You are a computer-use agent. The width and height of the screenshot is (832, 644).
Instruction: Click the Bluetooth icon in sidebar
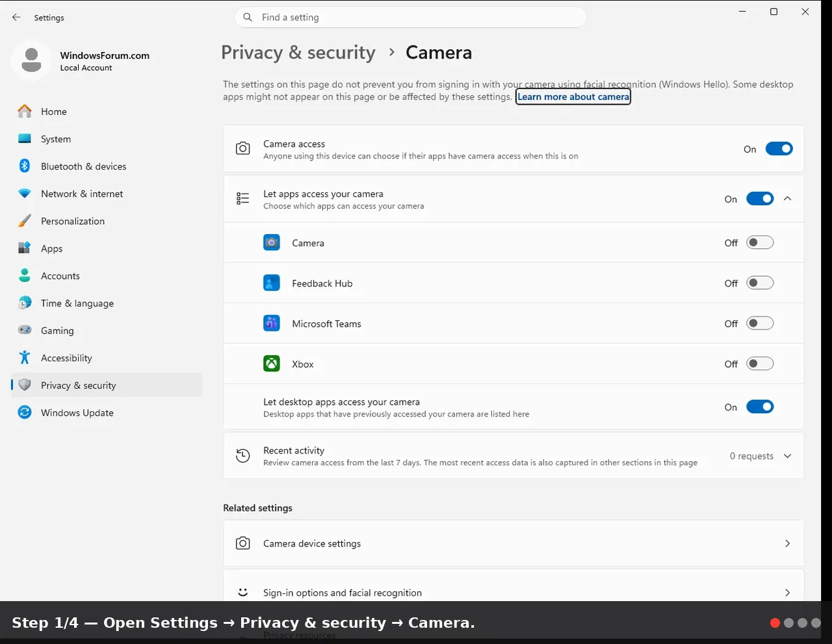(x=25, y=166)
